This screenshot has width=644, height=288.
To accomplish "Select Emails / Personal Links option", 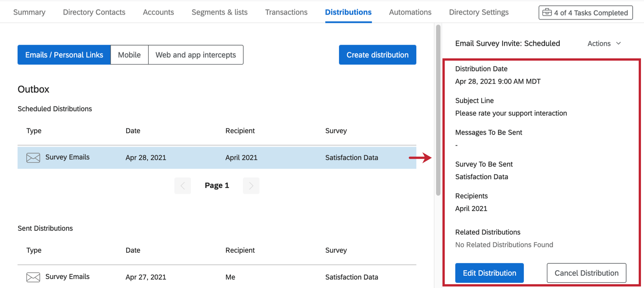I will pos(64,55).
